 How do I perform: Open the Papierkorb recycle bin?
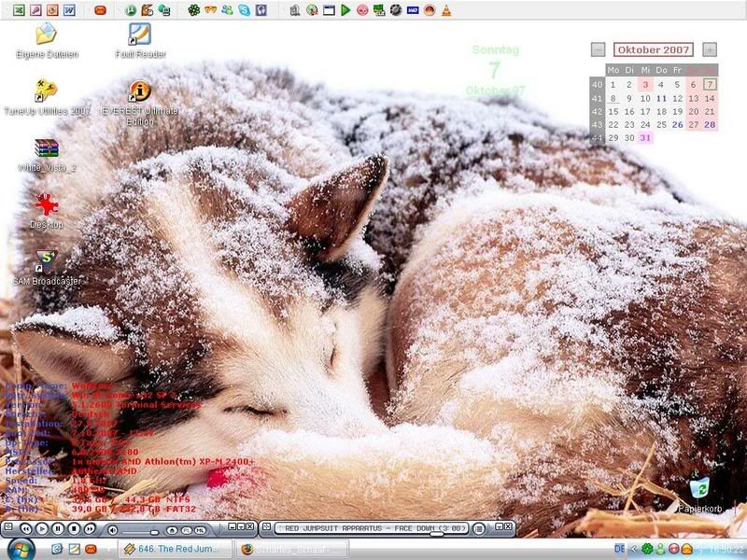point(699,488)
